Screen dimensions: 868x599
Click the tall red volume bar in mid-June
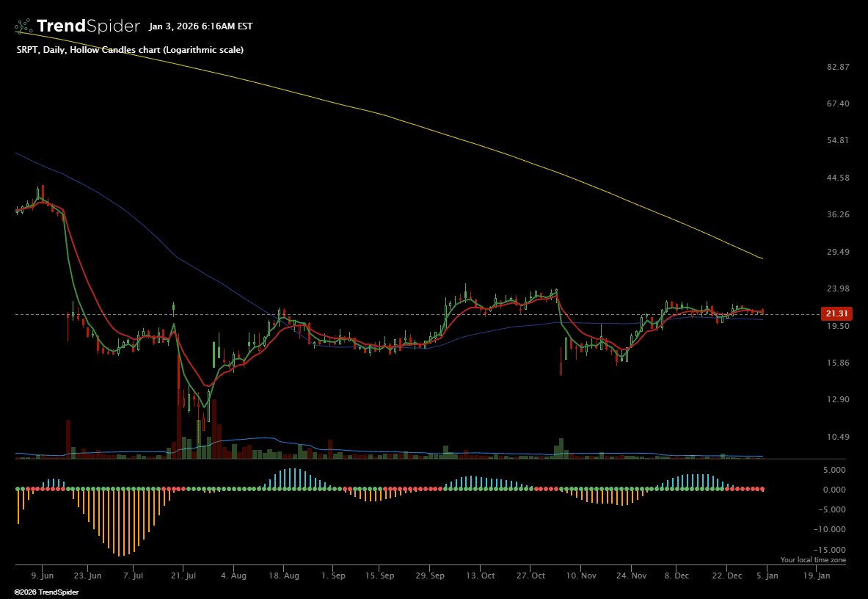(x=68, y=439)
